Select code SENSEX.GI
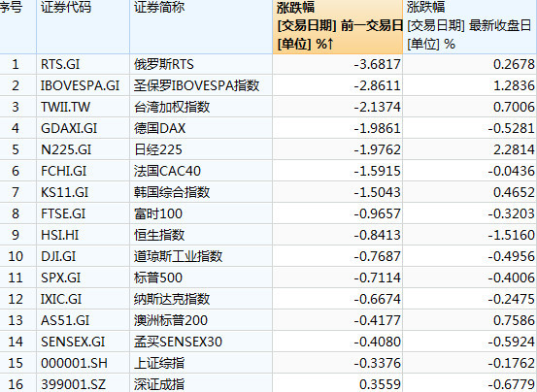Viewport: 537px width, 392px height. click(x=73, y=342)
